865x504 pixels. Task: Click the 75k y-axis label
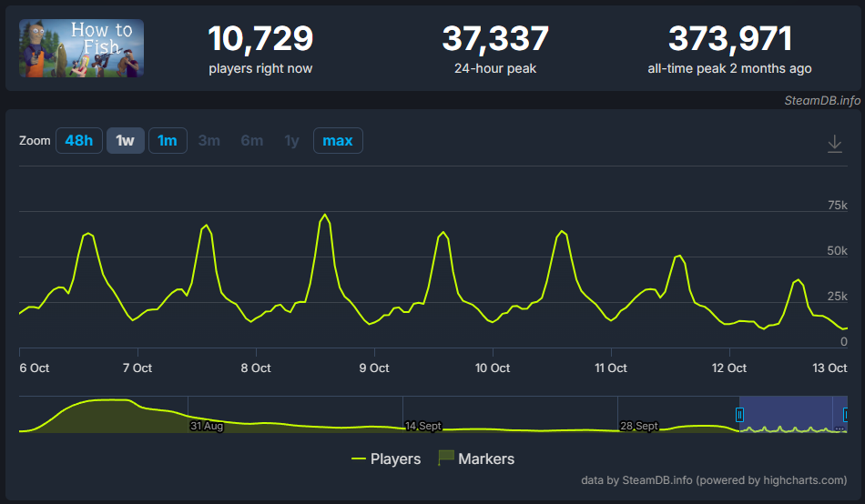click(838, 205)
